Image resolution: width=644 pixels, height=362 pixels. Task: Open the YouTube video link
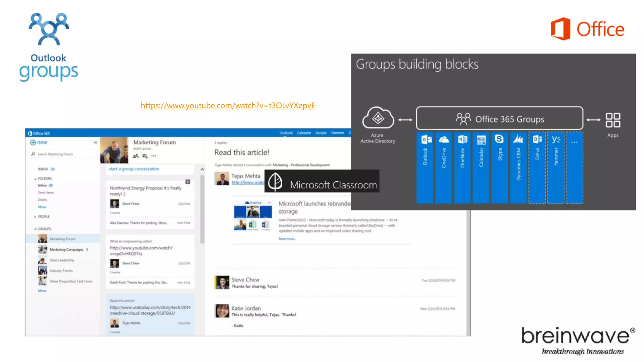click(228, 106)
